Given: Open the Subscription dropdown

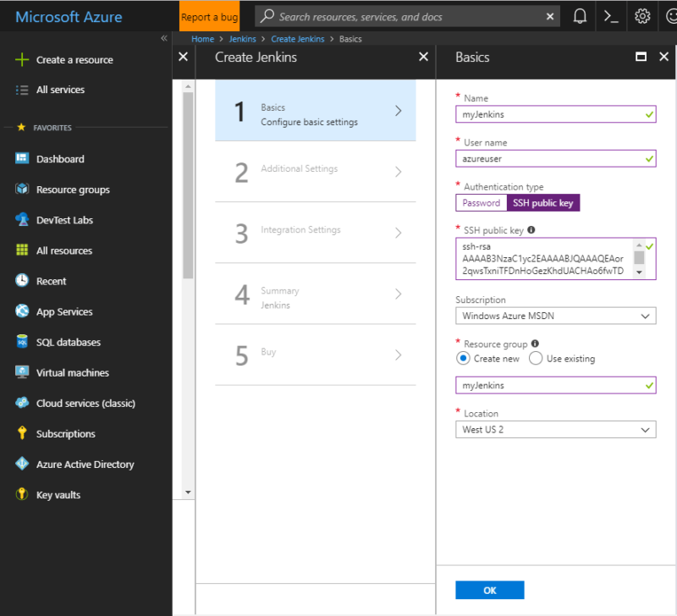Looking at the screenshot, I should [x=555, y=315].
